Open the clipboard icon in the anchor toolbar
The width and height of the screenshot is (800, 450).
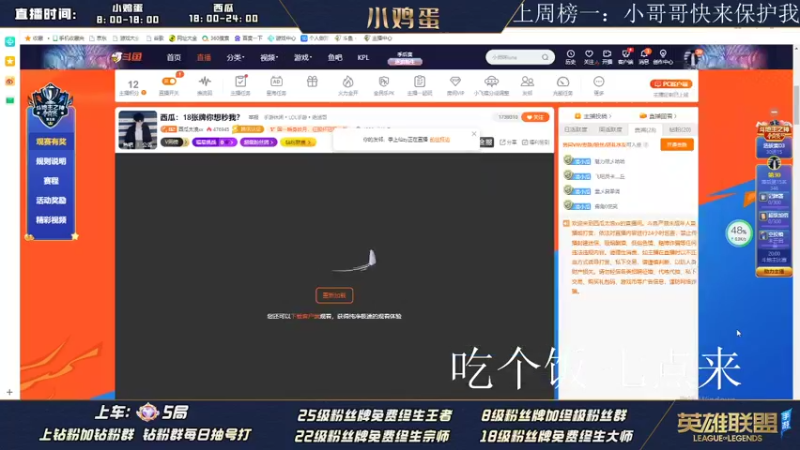coord(419,81)
